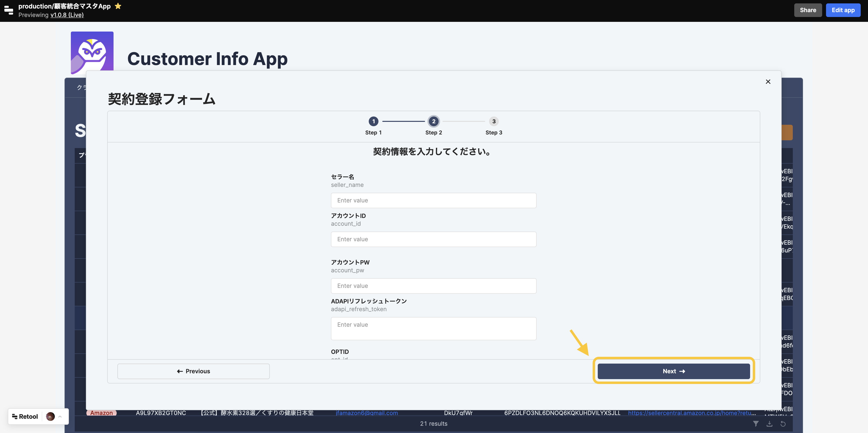Click the Retool logo in top-left corner
The image size is (868, 433).
(9, 10)
